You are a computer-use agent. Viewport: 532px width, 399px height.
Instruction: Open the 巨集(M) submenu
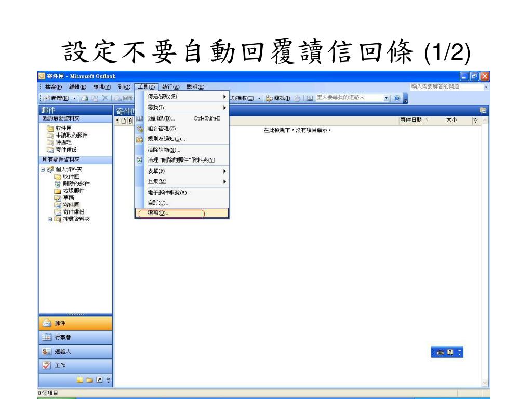click(x=182, y=181)
